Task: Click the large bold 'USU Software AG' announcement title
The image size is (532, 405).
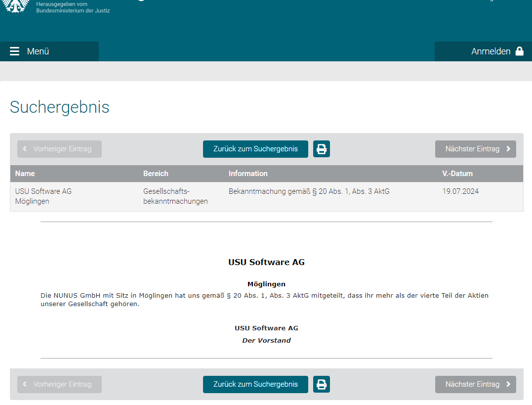Action: (x=266, y=262)
